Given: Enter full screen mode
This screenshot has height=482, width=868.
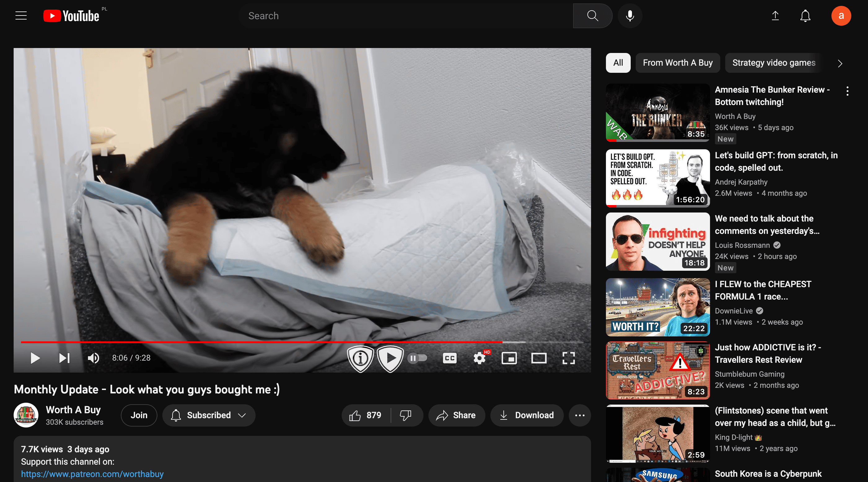Looking at the screenshot, I should pos(568,358).
